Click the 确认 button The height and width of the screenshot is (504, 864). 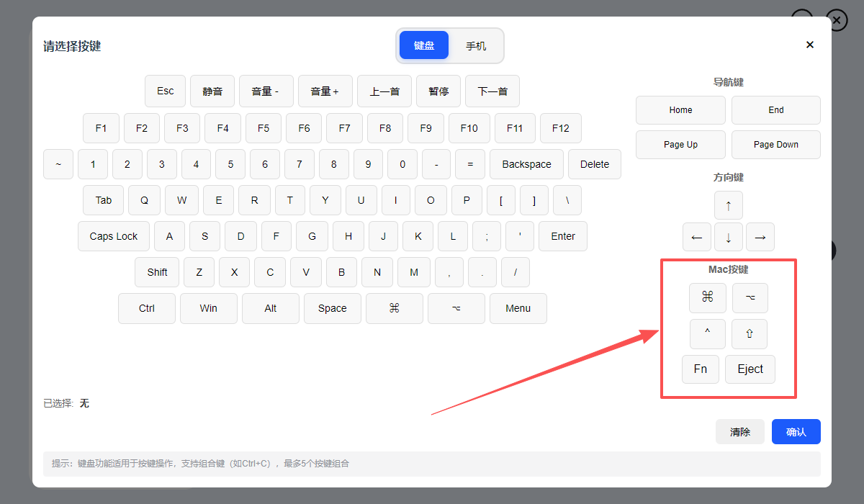796,432
